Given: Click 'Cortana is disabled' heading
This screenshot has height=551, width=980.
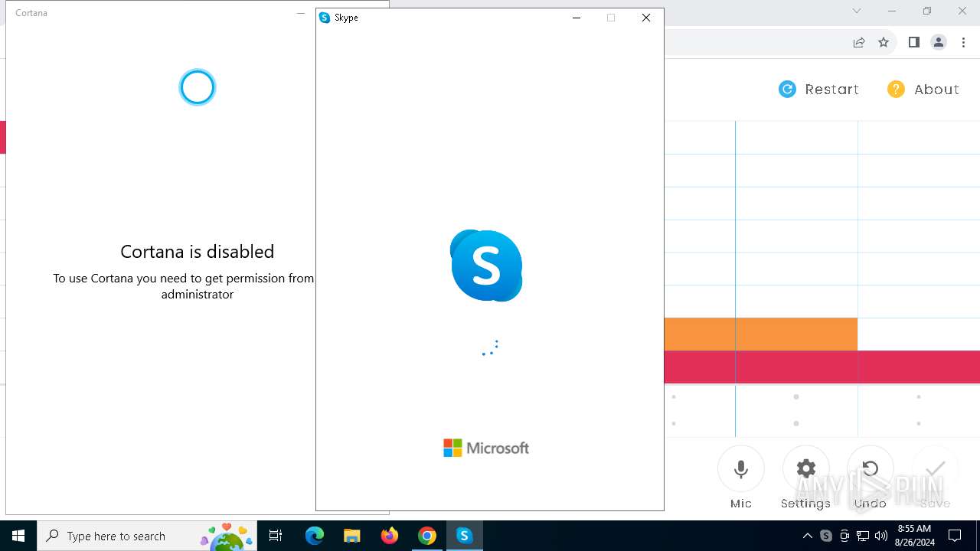Looking at the screenshot, I should click(198, 251).
